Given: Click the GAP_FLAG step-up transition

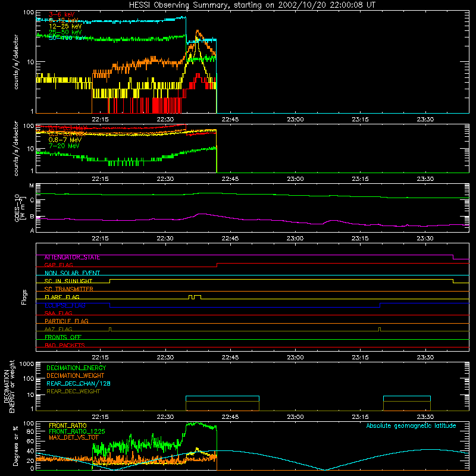Looking at the screenshot, I should click(x=217, y=265).
